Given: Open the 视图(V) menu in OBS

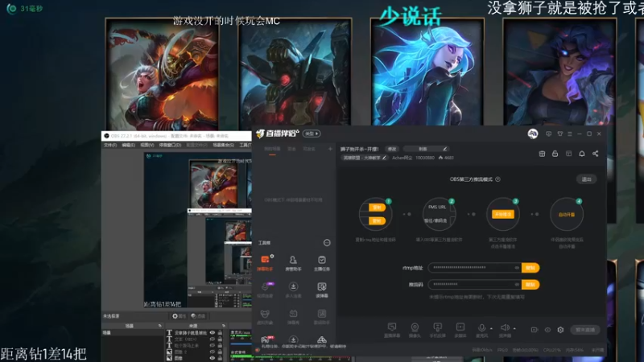Looking at the screenshot, I should [x=147, y=145].
